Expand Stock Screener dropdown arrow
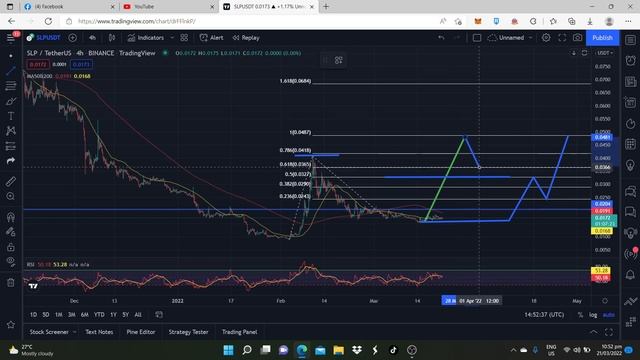This screenshot has height=360, width=640. click(74, 332)
